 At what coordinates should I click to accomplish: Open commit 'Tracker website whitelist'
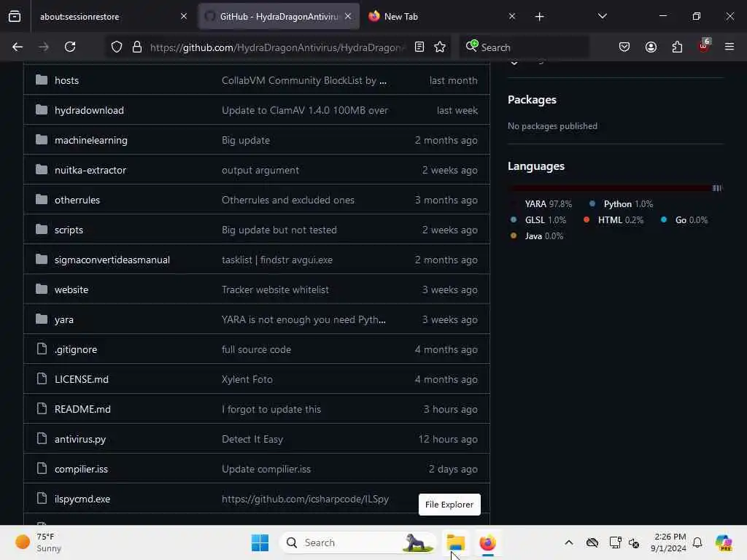[x=275, y=289]
